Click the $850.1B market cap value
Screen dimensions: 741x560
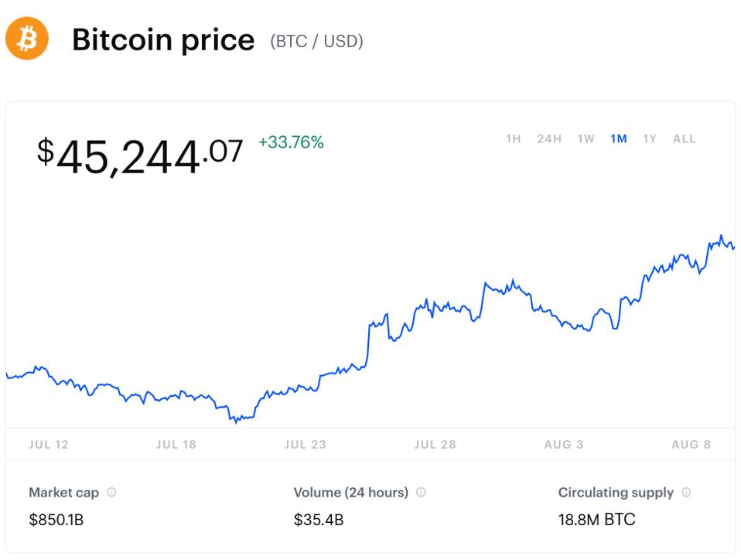point(56,520)
